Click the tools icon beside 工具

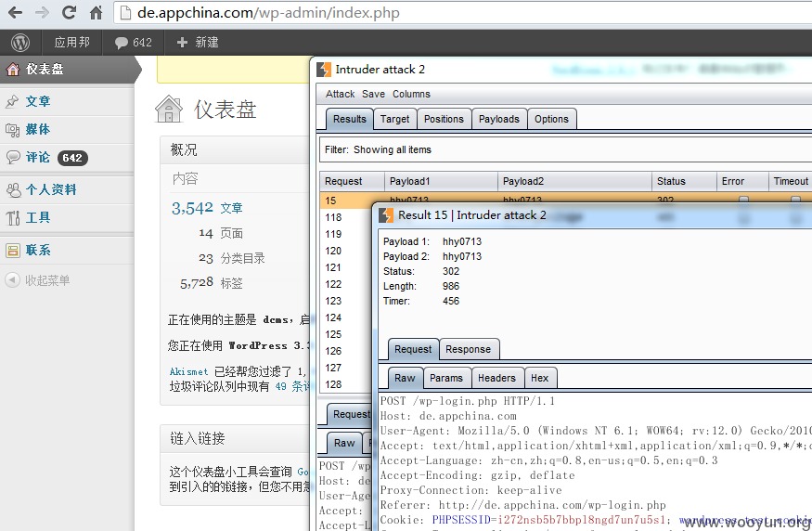click(x=12, y=218)
